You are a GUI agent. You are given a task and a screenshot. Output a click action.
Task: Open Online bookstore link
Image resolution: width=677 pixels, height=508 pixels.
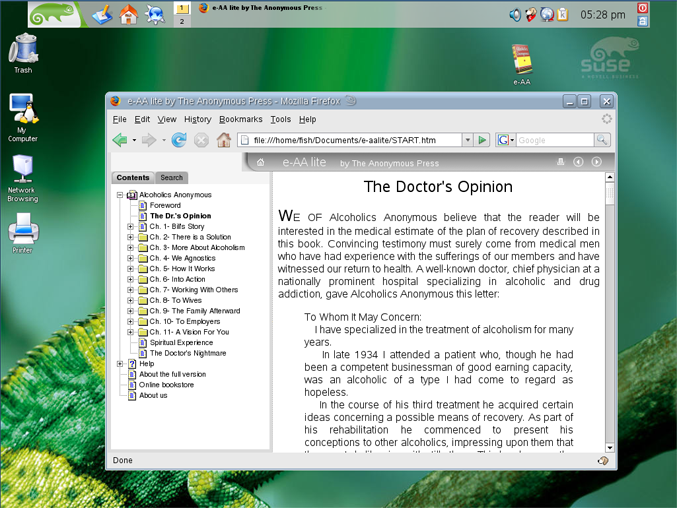coord(166,385)
